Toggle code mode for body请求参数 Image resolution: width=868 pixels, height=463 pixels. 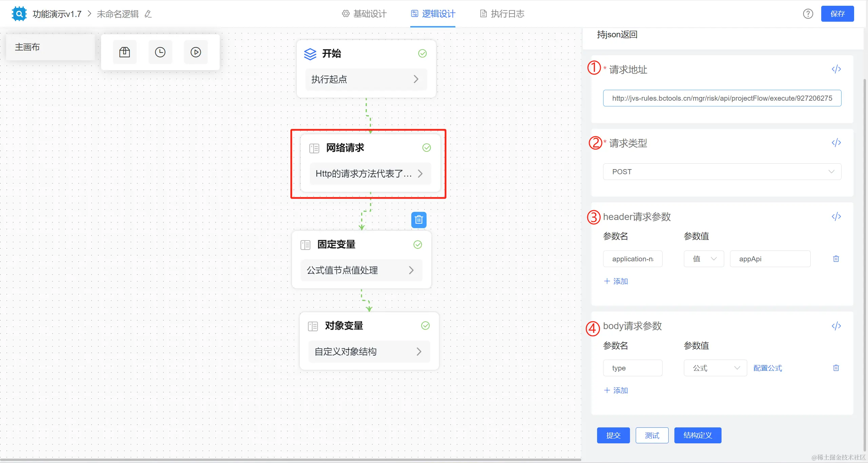(x=836, y=326)
